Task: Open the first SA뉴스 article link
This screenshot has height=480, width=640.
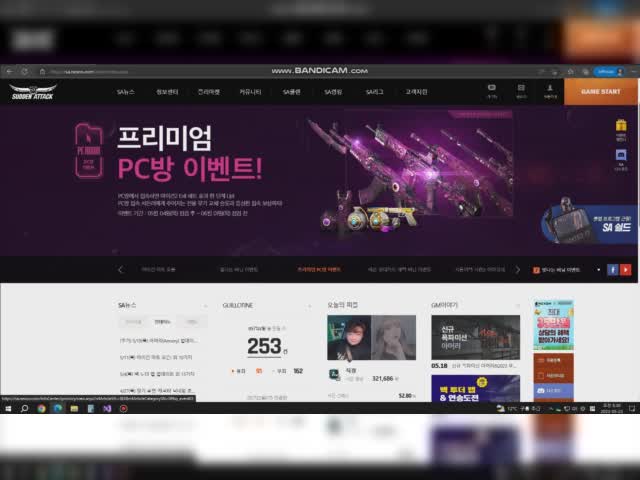Action: (159, 340)
